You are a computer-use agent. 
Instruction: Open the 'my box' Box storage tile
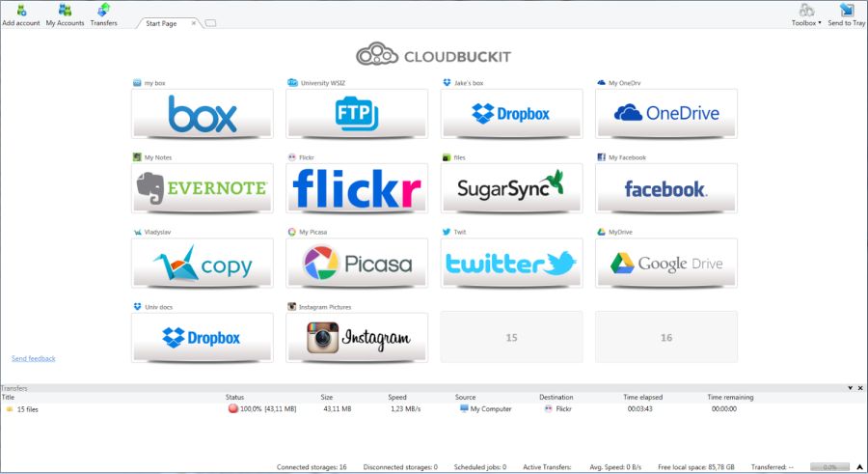coord(203,114)
